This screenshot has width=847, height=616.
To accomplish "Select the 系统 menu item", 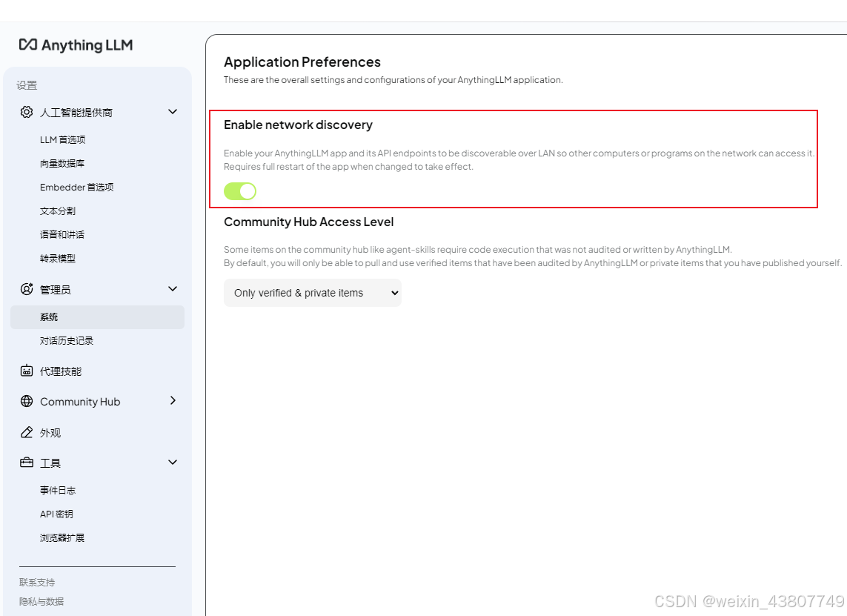I will click(97, 317).
